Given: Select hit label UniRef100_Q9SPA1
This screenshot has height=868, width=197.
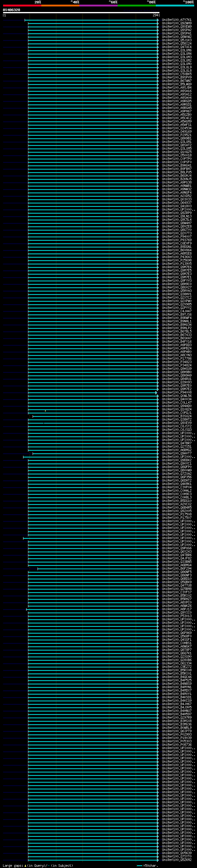Looking at the screenshot, I should [176, 34].
